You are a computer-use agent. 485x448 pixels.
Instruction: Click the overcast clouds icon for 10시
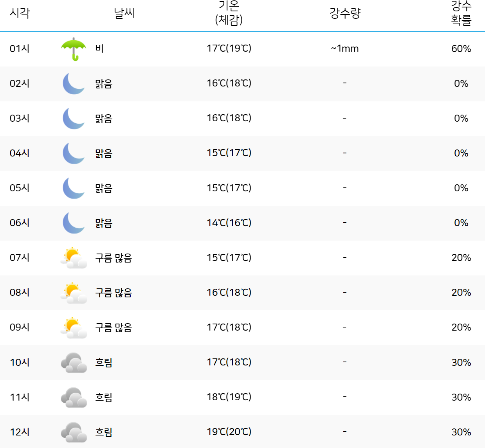tap(74, 362)
